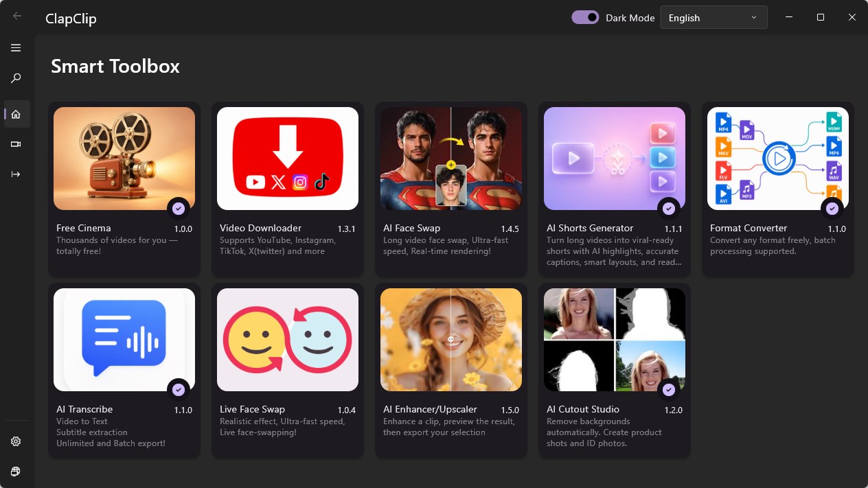
Task: Click the search magnifier icon in sidebar
Action: pyautogui.click(x=16, y=78)
